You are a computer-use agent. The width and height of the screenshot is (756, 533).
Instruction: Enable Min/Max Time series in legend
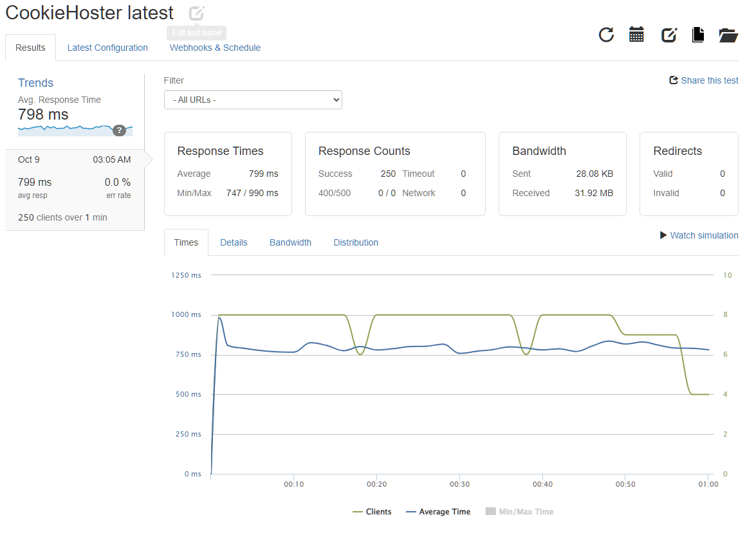pos(519,512)
